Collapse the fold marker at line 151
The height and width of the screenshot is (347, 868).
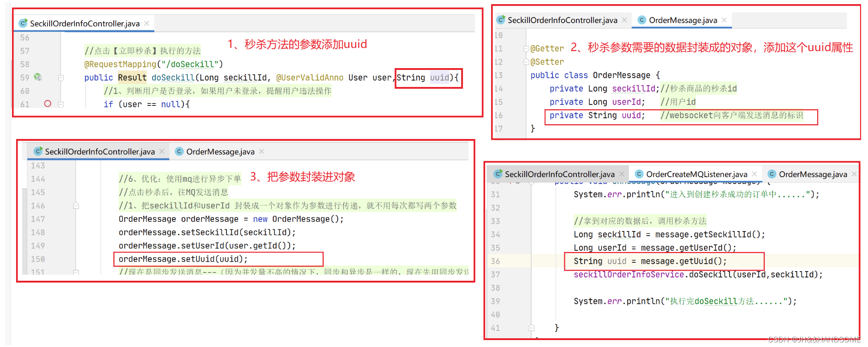click(x=76, y=272)
